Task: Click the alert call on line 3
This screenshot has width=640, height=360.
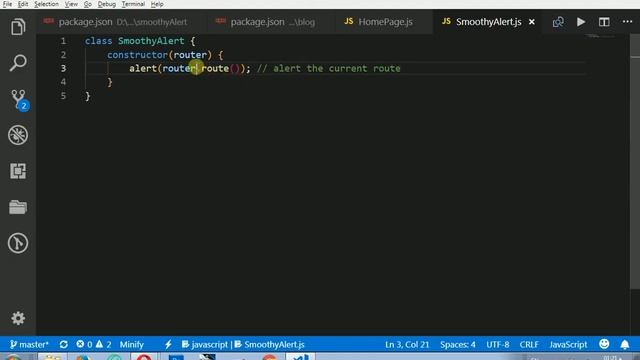Action: click(x=143, y=69)
